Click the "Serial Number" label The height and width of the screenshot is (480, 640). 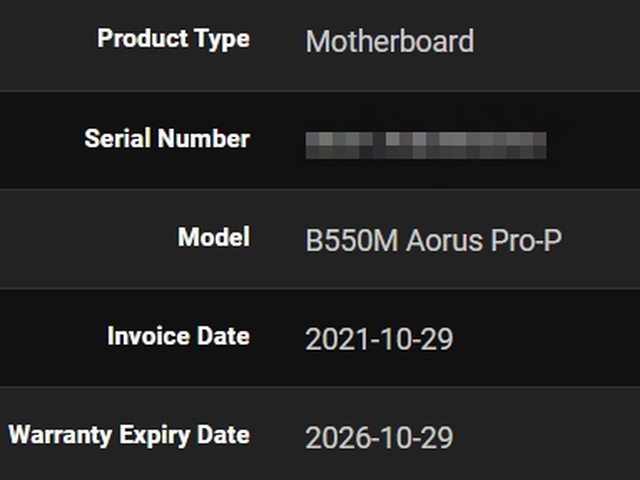tap(167, 139)
